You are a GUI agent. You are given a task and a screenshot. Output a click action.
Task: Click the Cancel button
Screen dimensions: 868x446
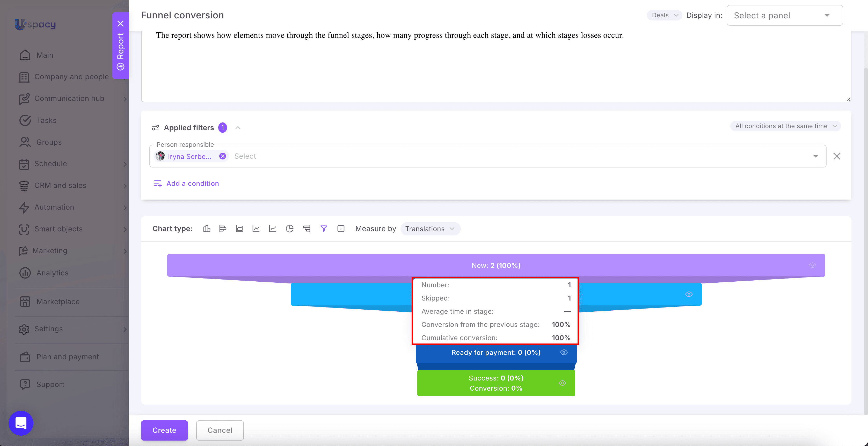tap(220, 430)
